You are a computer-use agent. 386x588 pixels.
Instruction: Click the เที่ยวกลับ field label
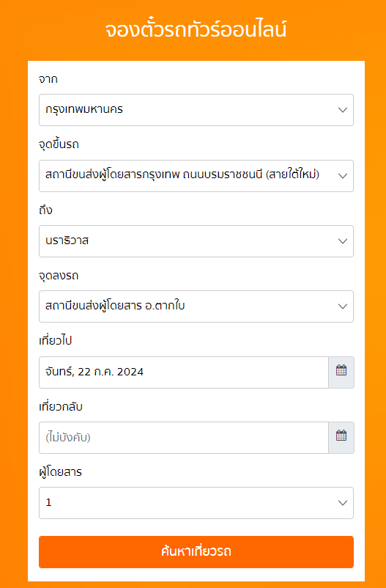60,406
